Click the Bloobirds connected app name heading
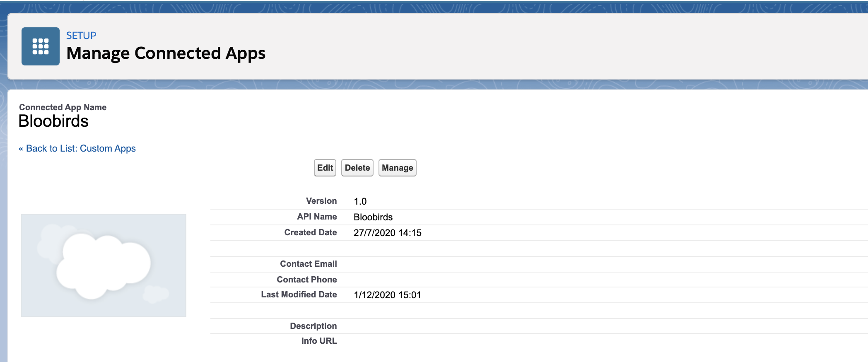868x362 pixels. click(54, 121)
